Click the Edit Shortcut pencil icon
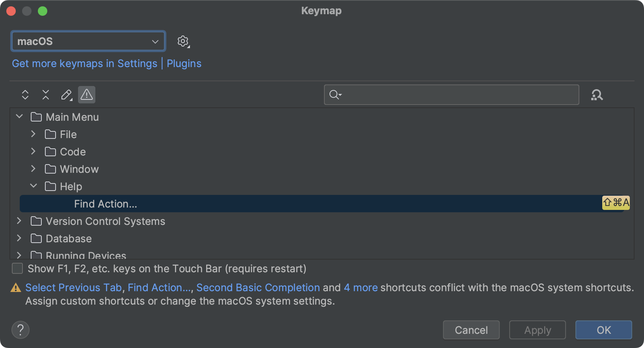Viewport: 644px width, 348px height. point(66,95)
